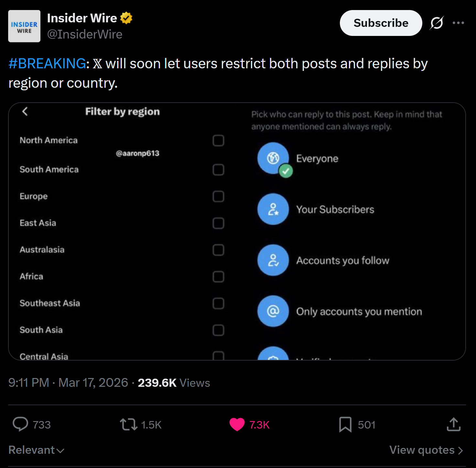The height and width of the screenshot is (468, 476).
Task: Click the Grok icon beside Subscribe
Action: pos(437,23)
